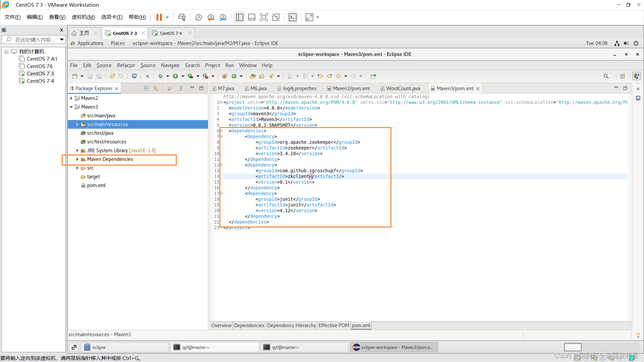Open the Project menu

(x=212, y=65)
